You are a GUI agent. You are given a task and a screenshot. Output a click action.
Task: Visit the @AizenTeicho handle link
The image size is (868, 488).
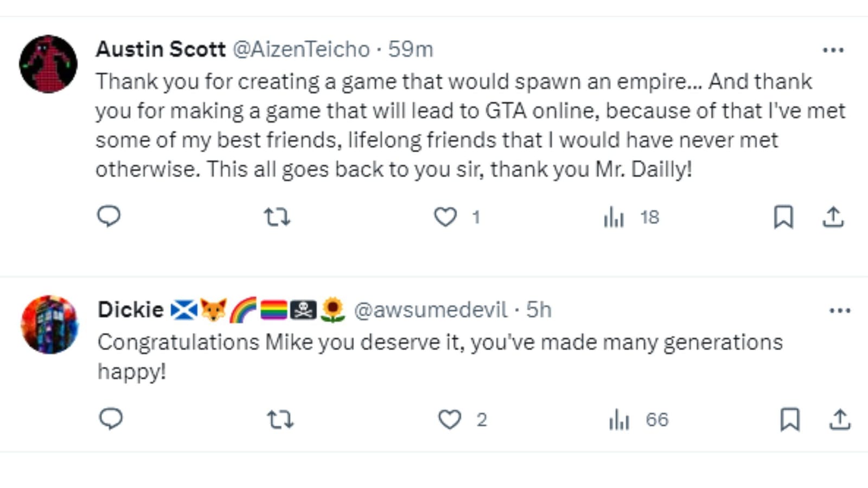301,49
